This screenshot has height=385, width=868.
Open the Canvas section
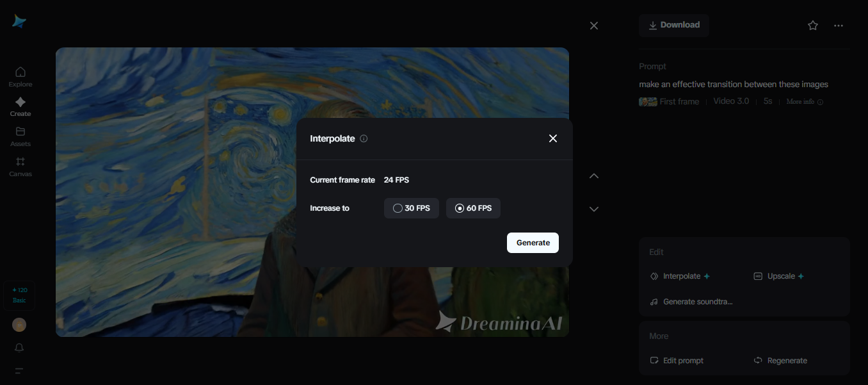(x=20, y=167)
